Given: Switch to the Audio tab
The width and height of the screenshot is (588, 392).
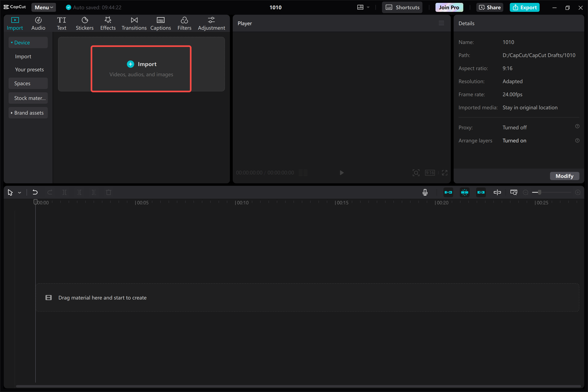Looking at the screenshot, I should point(38,23).
